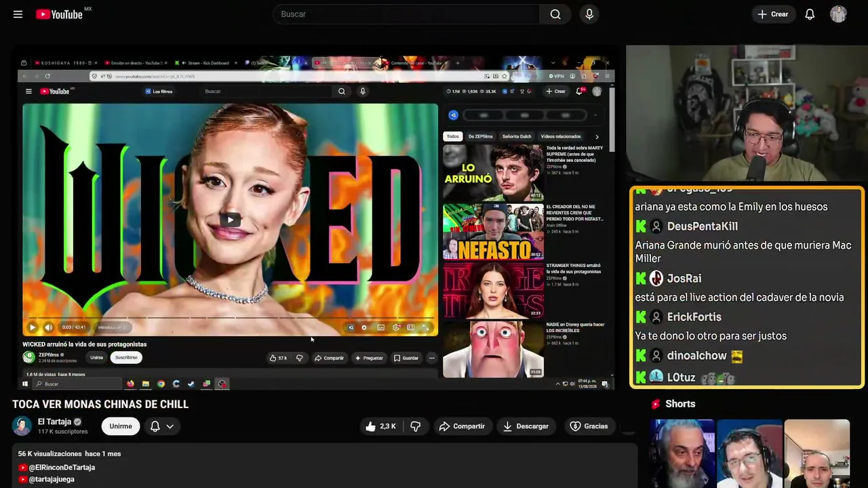The height and width of the screenshot is (488, 868).
Task: In the streamed page, click the Unirse button
Action: click(x=97, y=357)
